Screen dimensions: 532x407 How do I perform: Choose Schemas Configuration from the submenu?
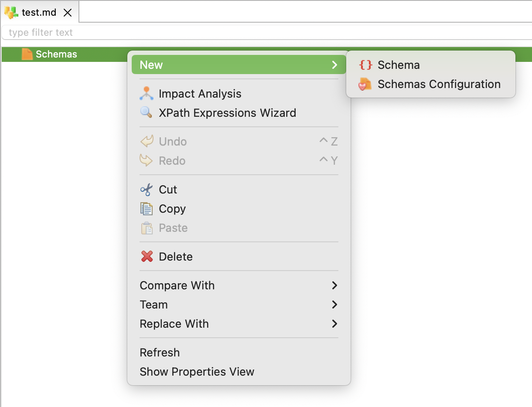click(x=439, y=84)
